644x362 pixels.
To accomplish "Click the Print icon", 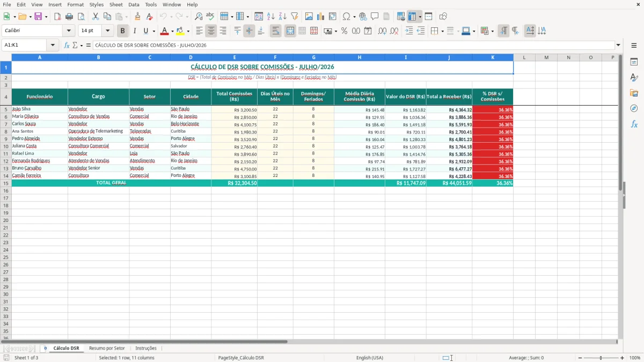I will coord(70,17).
